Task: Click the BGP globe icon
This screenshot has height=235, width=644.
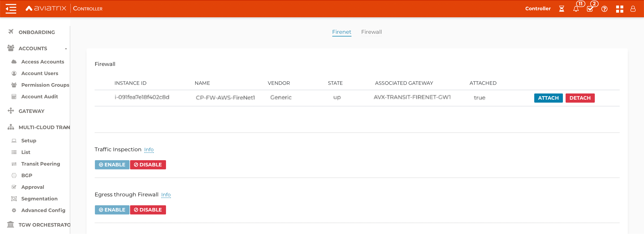Action: [14, 175]
